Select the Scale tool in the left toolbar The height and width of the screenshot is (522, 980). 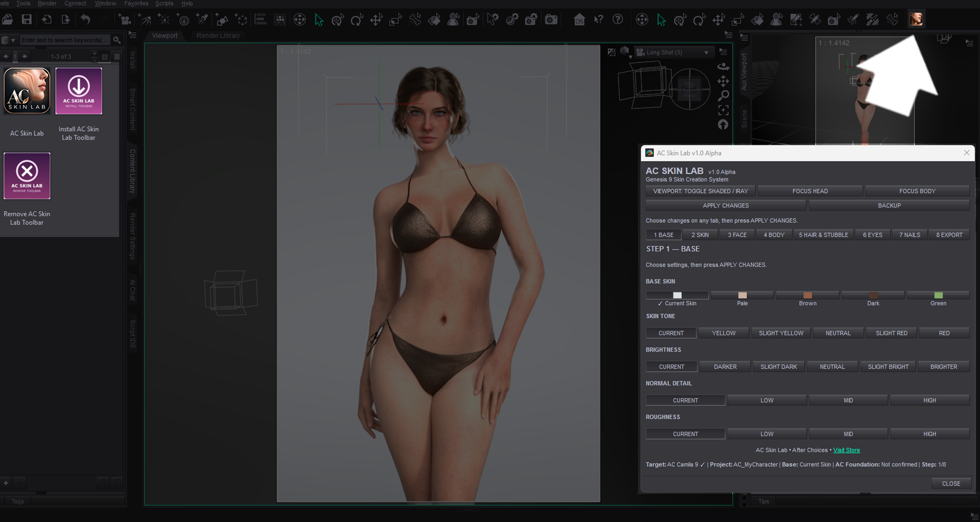tap(395, 20)
